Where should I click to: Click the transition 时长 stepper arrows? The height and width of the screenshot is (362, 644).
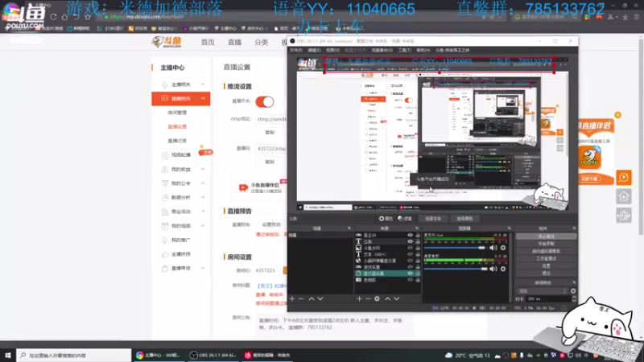[574, 298]
